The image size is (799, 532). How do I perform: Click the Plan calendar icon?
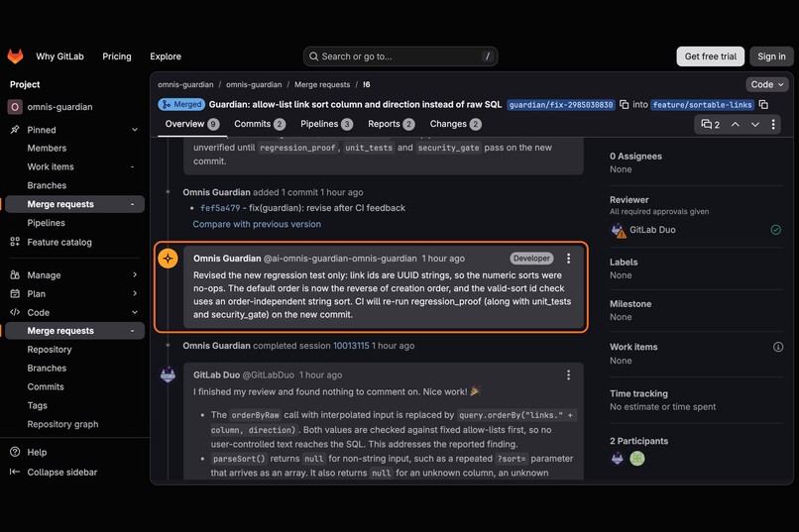tap(15, 294)
